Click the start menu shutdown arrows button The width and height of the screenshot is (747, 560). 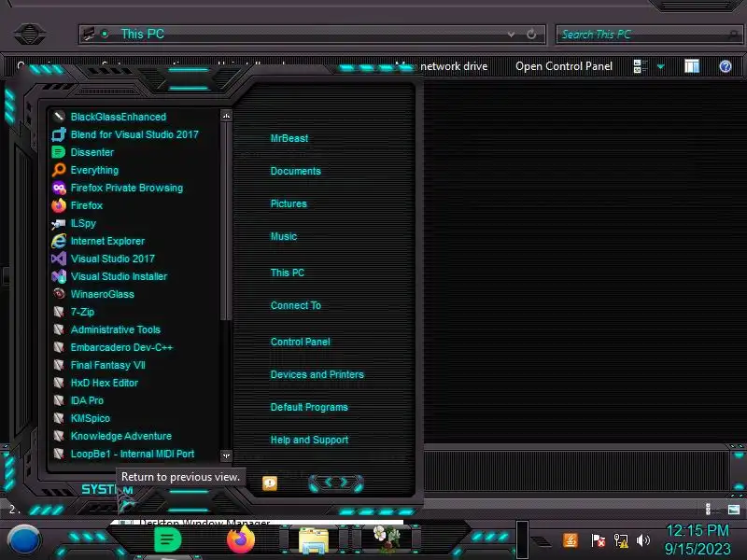[336, 483]
